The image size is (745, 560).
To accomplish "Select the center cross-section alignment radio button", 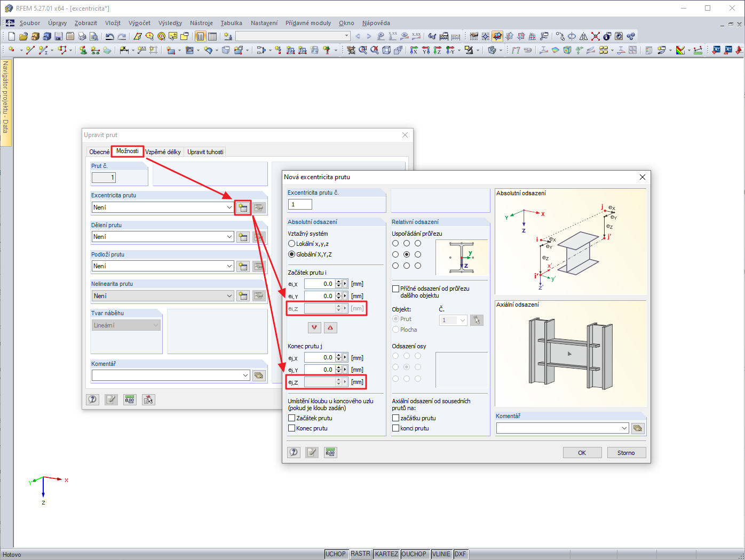I will pos(407,254).
